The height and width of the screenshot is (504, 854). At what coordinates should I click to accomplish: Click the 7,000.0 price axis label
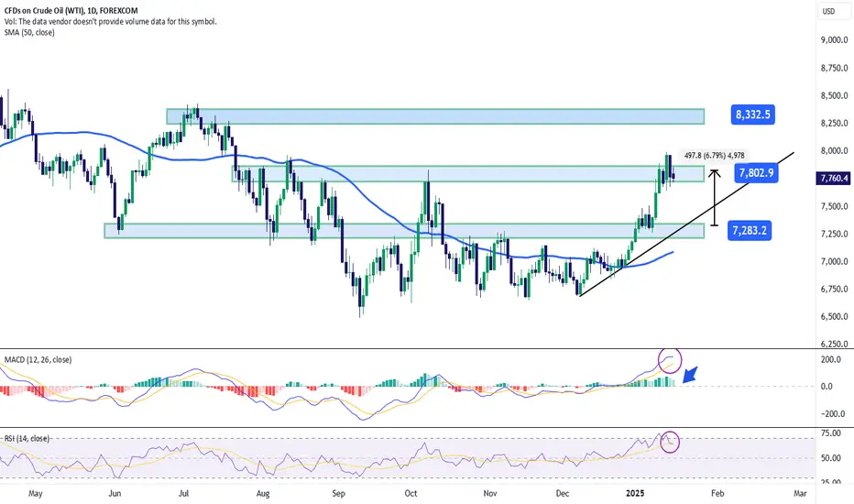point(835,261)
